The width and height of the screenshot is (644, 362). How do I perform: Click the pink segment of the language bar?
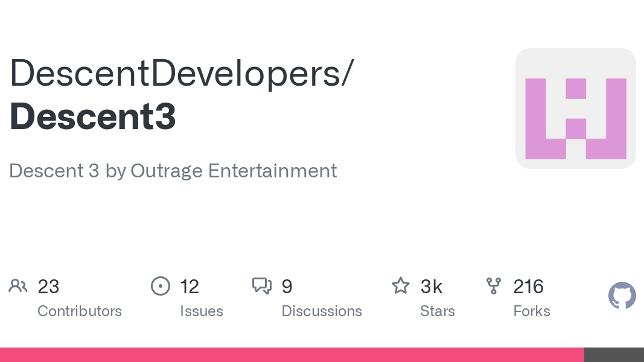click(x=292, y=355)
